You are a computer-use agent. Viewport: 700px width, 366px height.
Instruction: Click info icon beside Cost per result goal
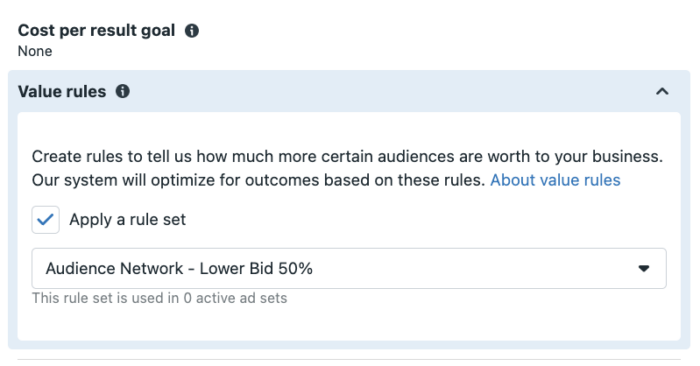192,31
